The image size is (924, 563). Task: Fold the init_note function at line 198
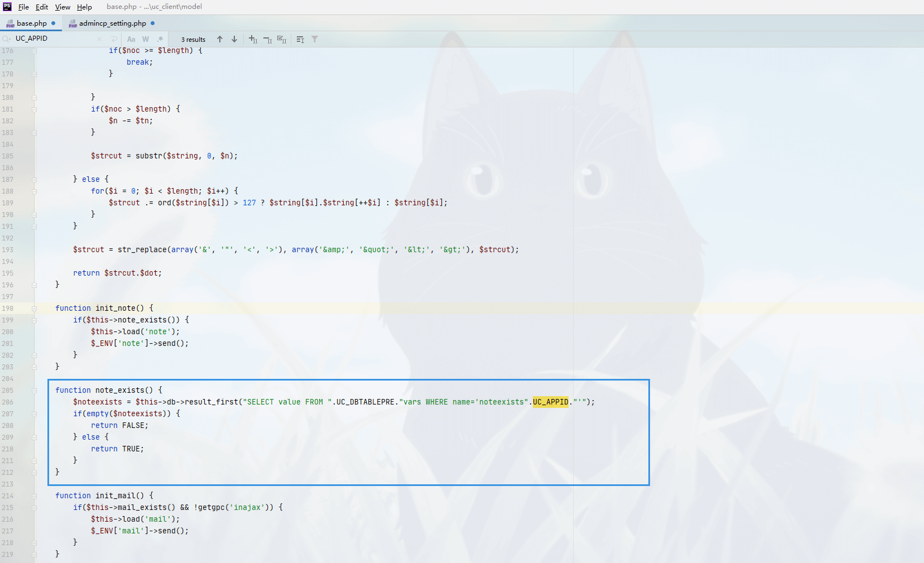point(35,309)
